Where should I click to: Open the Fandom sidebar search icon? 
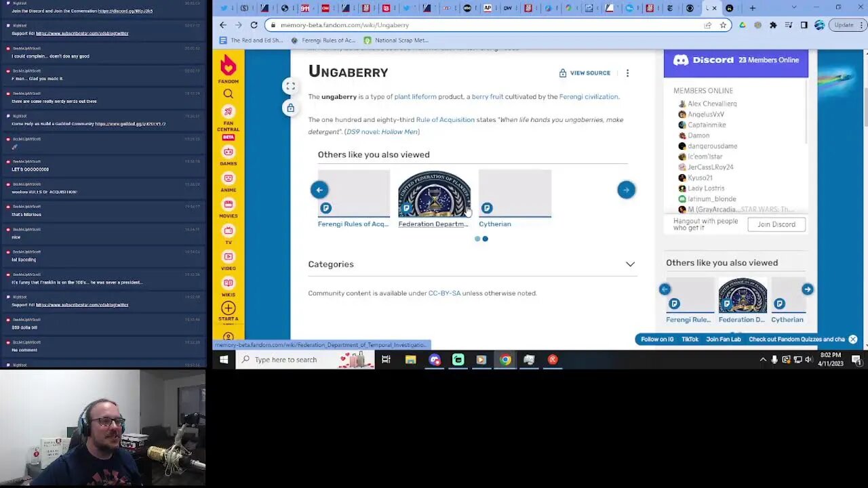[x=229, y=94]
